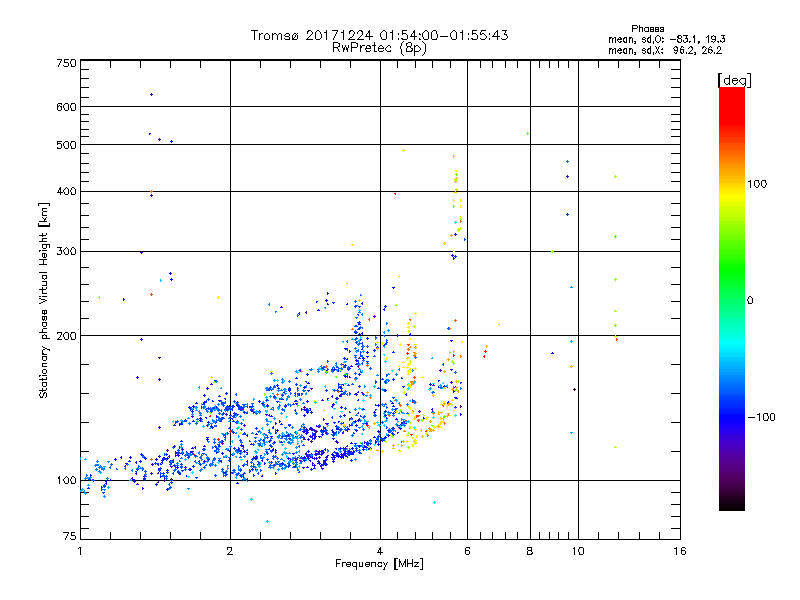
Task: Click the x-axis tick label '1'
Action: point(80,551)
